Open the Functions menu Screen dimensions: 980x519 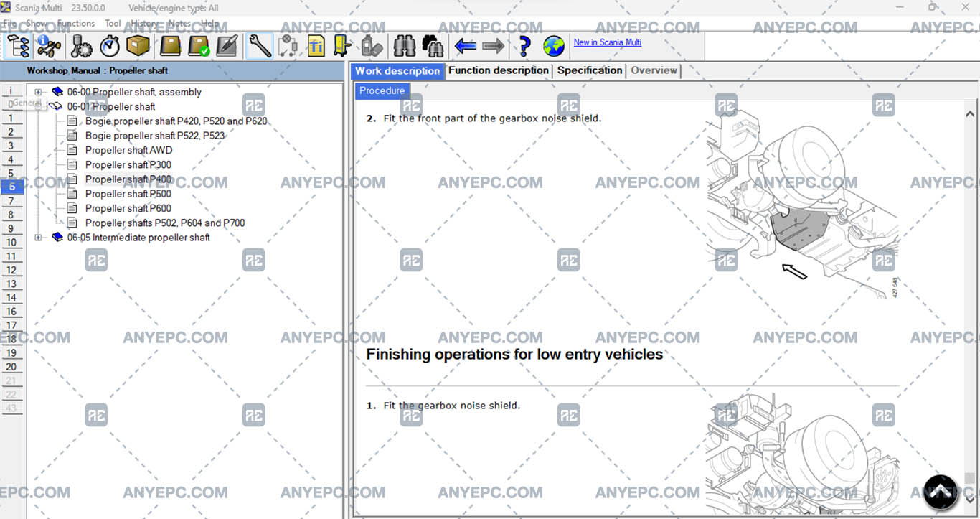(76, 23)
